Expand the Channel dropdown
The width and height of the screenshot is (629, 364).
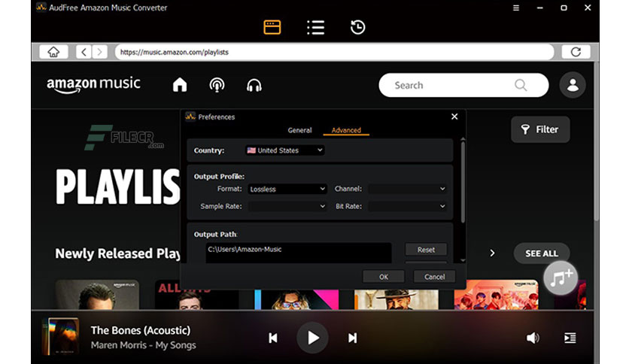[x=408, y=189]
